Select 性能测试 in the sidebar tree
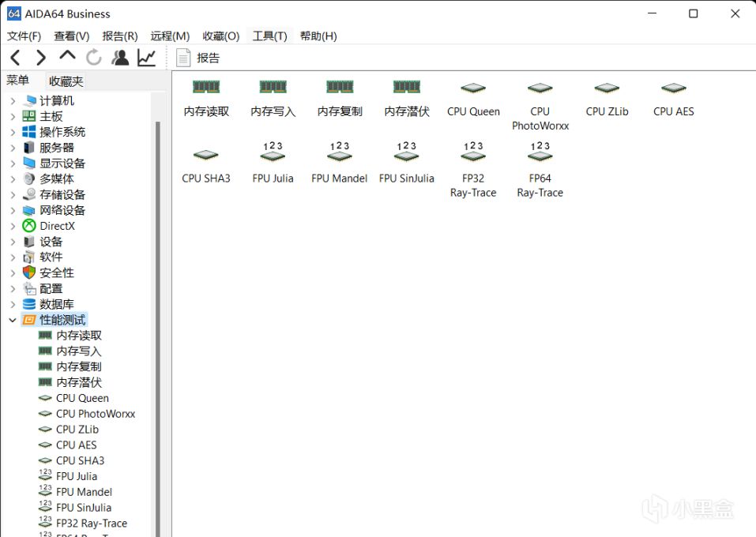Screen dimensions: 756x537 [62, 320]
